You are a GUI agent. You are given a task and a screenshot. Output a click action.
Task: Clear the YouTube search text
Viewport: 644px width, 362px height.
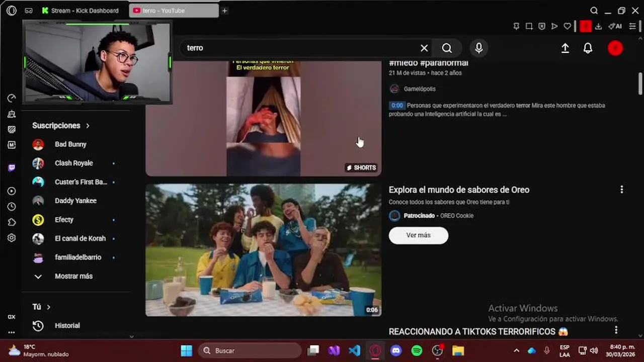tap(424, 48)
